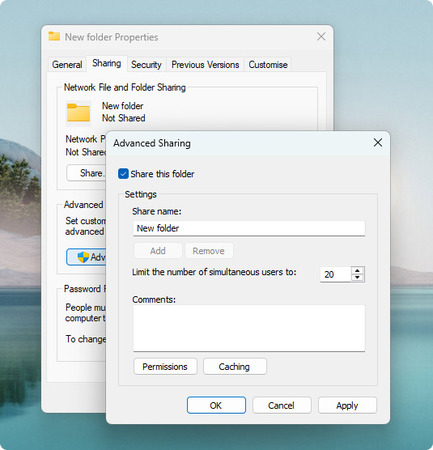The image size is (433, 450).
Task: Switch to the Security tab
Action: coord(146,64)
